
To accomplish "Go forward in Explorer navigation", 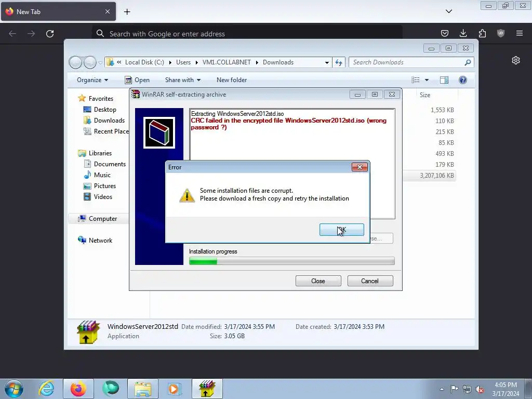I will [90, 62].
